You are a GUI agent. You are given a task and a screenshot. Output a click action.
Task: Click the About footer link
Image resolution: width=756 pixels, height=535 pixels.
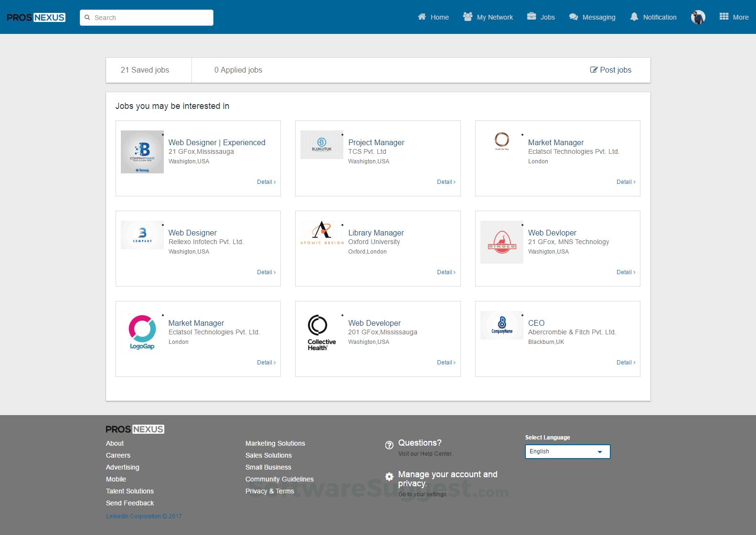coord(115,443)
